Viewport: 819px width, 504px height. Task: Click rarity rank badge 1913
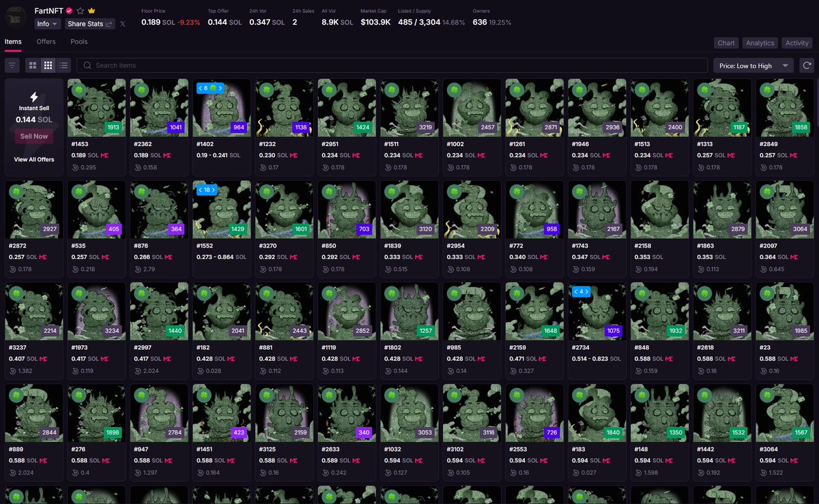[x=113, y=127]
